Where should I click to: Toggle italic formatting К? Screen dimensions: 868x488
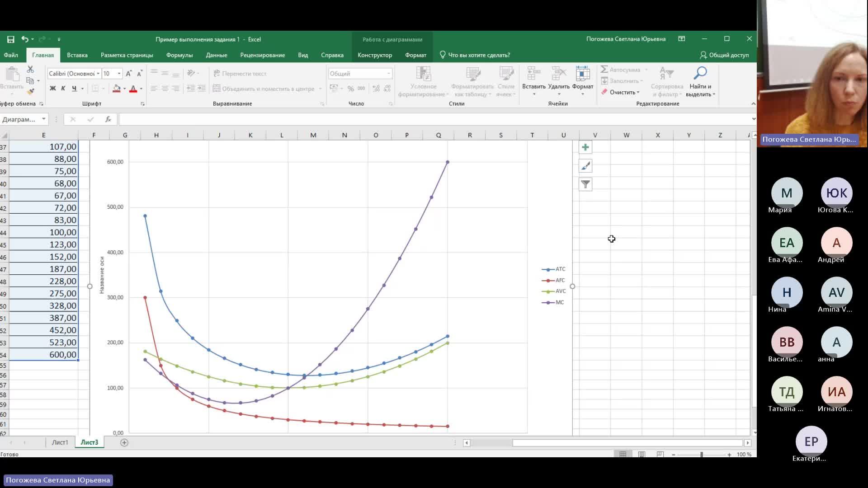[x=63, y=89]
